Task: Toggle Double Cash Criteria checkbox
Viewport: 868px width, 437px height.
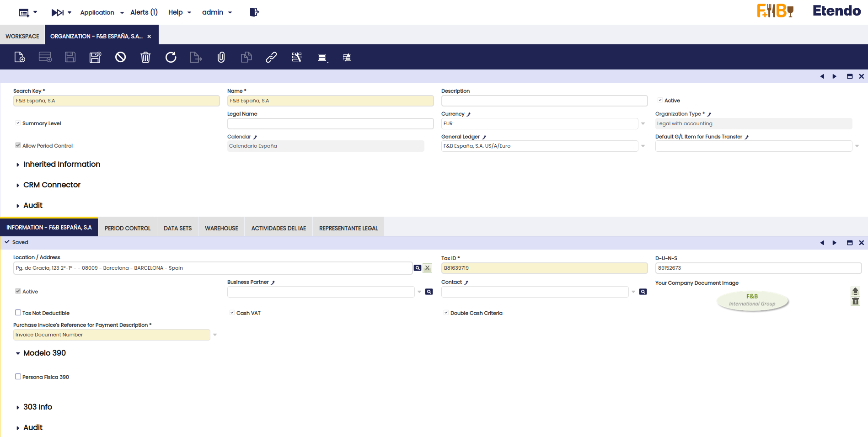Action: tap(446, 313)
